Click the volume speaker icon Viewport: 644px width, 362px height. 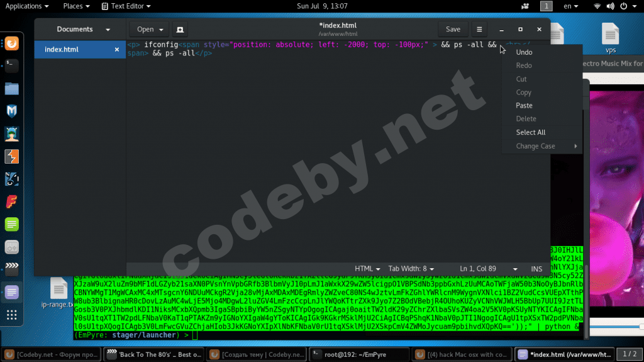(x=610, y=6)
